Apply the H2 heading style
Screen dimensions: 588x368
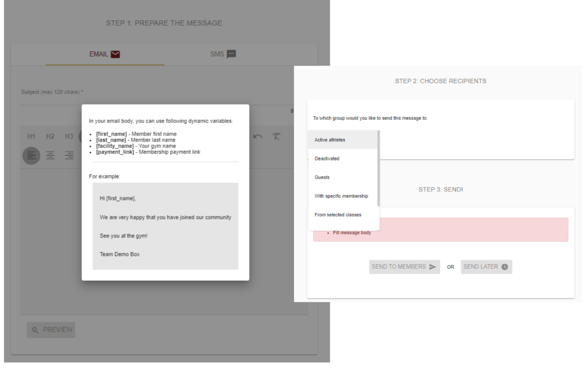pyautogui.click(x=50, y=136)
